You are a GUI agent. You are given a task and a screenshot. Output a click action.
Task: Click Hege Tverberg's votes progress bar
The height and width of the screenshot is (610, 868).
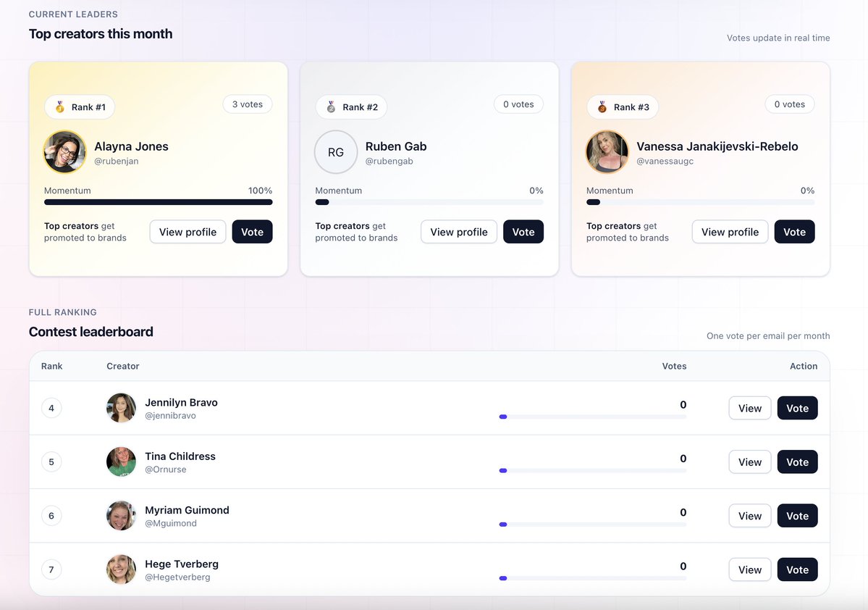(x=593, y=578)
